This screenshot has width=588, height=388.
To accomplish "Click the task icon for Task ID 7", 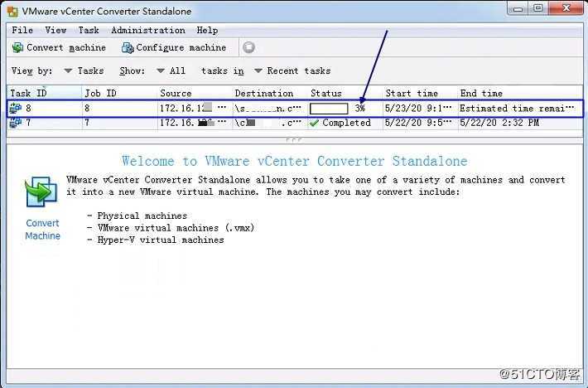I will tap(16, 123).
